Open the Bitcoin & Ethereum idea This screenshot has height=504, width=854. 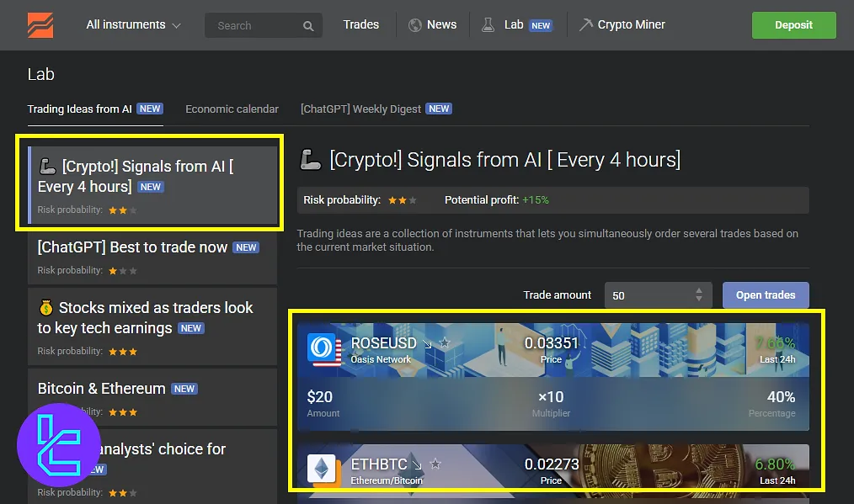[152, 397]
